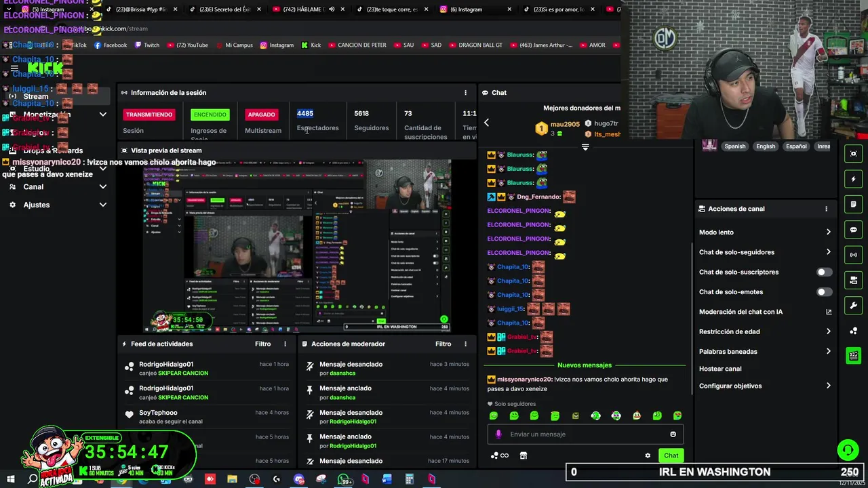The width and height of the screenshot is (868, 488).
Task: Click the purple microphone icon in message box
Action: [498, 434]
